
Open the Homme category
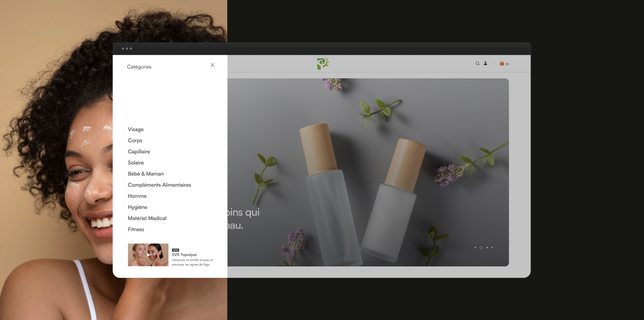[x=137, y=196]
